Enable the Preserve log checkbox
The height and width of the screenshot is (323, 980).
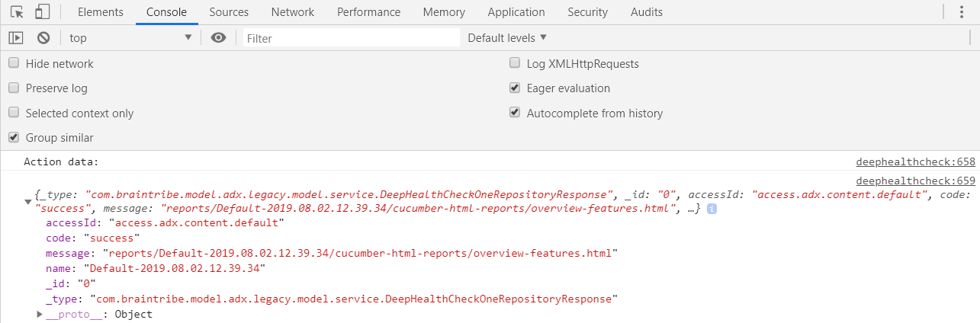tap(14, 88)
